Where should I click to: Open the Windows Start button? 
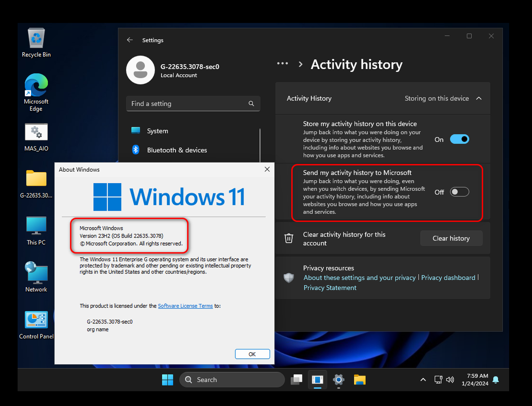167,380
